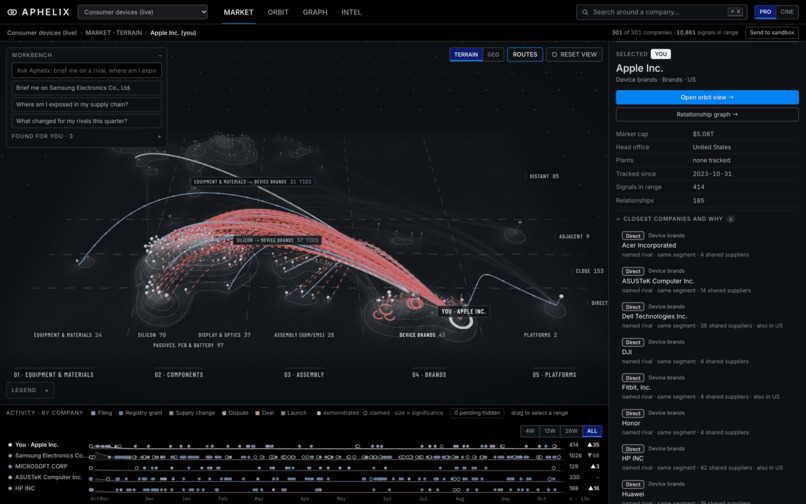Click the up-trend triangle on Apple row
The image size is (806, 504).
[x=591, y=445]
